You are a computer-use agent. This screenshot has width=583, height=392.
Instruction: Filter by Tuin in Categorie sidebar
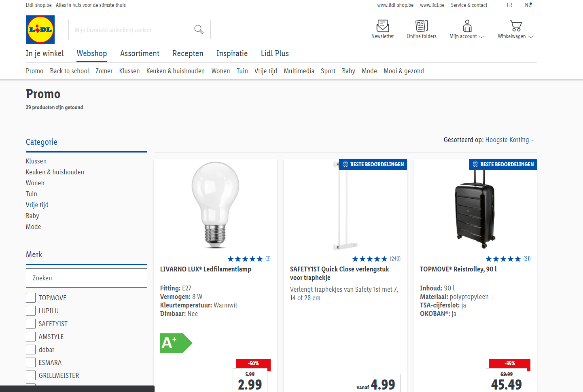(x=32, y=194)
